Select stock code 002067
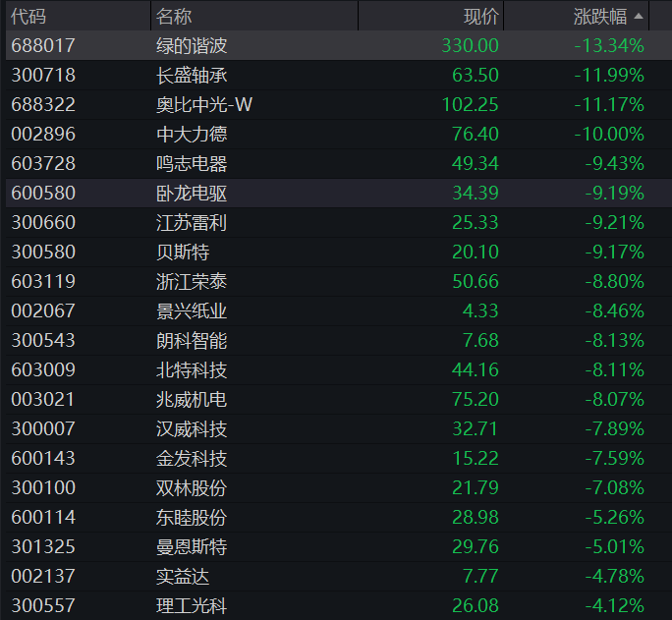 (x=43, y=311)
